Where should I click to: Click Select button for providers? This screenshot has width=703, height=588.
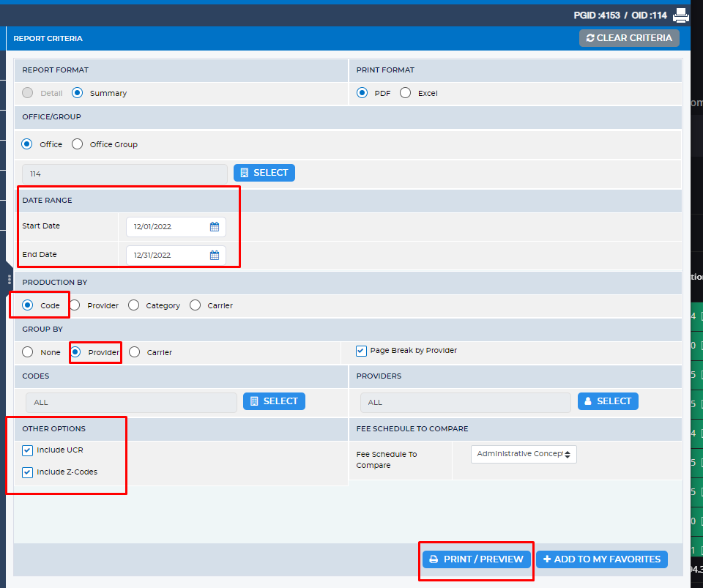pyautogui.click(x=608, y=401)
